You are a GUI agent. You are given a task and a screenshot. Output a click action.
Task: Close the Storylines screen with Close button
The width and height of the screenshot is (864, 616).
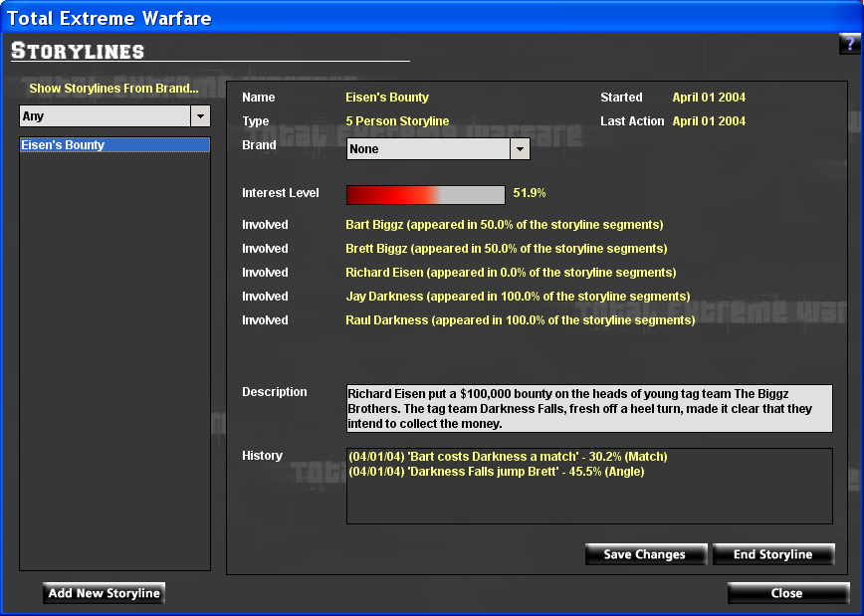click(785, 593)
